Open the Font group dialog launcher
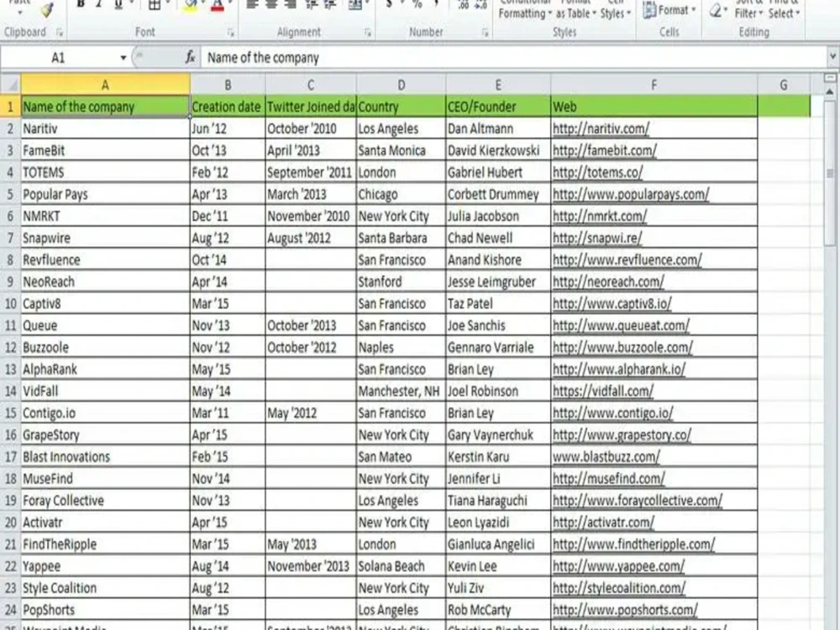840x630 pixels. [230, 33]
